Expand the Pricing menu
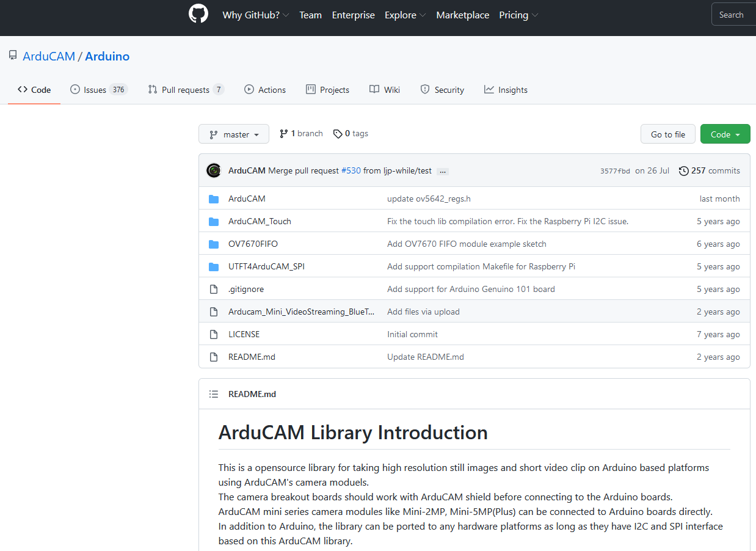Image resolution: width=756 pixels, height=551 pixels. [x=518, y=15]
